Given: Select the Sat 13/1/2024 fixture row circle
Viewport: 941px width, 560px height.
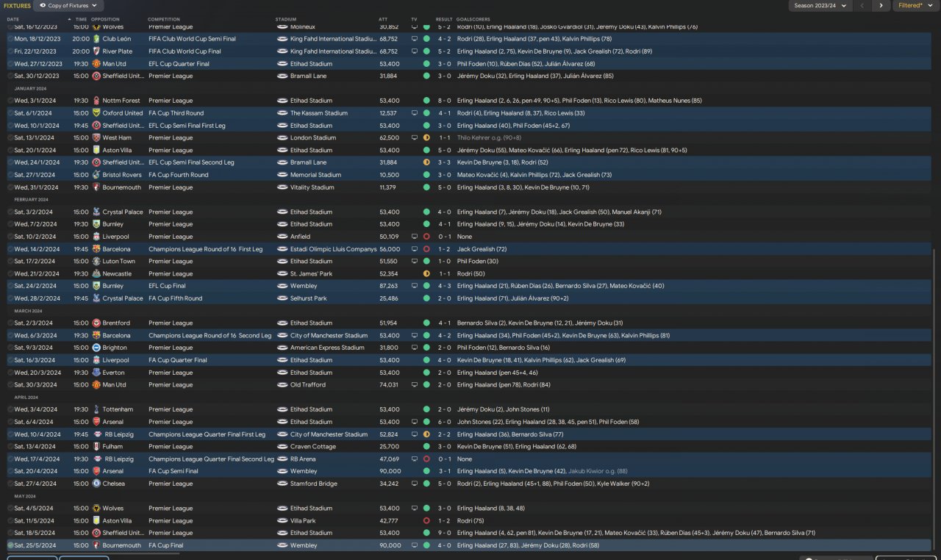Looking at the screenshot, I should tap(10, 137).
